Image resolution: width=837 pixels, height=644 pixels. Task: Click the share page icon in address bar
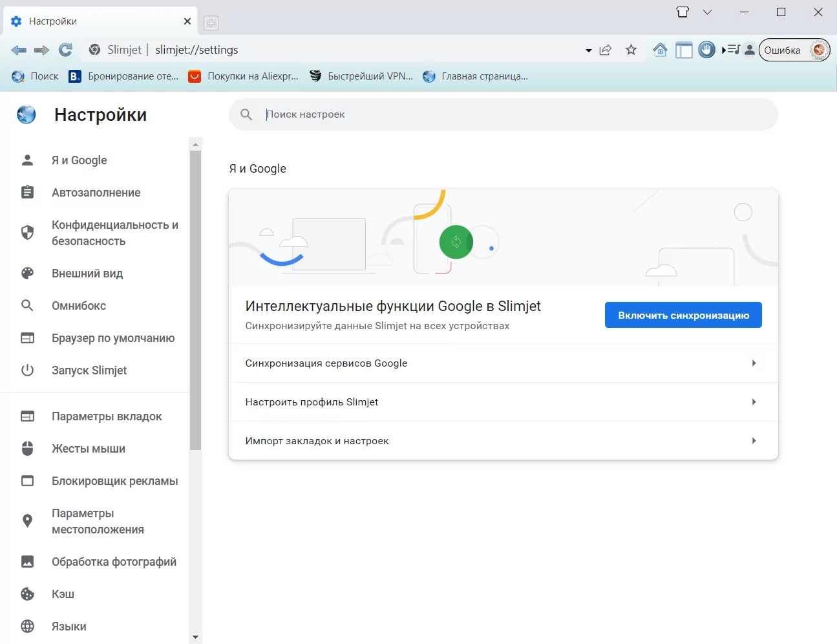click(x=606, y=50)
